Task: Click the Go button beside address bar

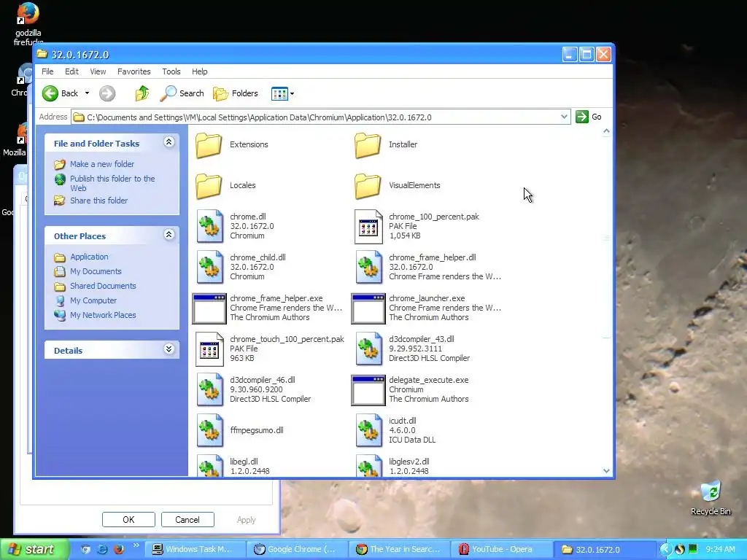Action: tap(589, 117)
